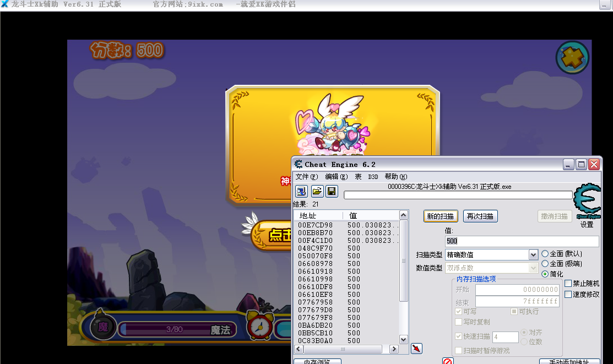
Task: Select result address 00F4C1D0
Action: (x=315, y=241)
